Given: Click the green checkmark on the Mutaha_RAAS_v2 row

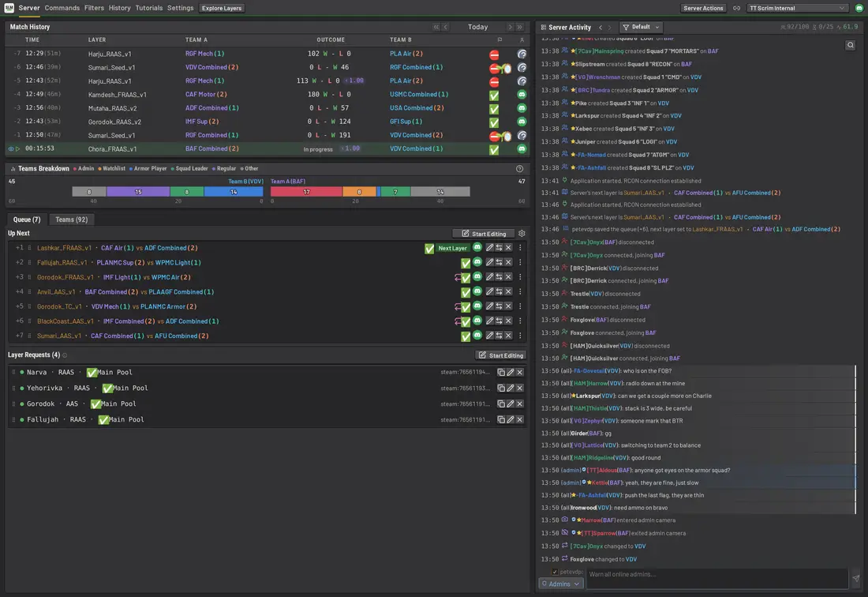Looking at the screenshot, I should tap(494, 108).
